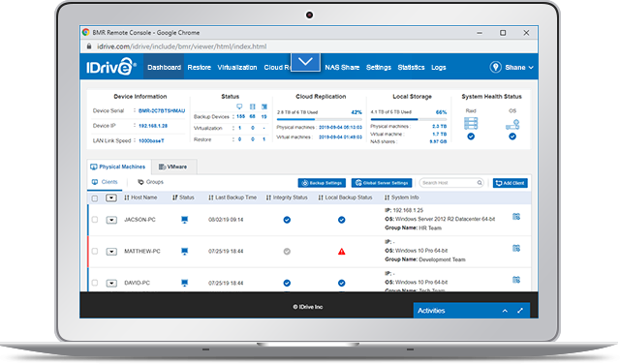This screenshot has width=620, height=364.
Task: Click the Local Storage usage progress bar
Action: coord(409,119)
